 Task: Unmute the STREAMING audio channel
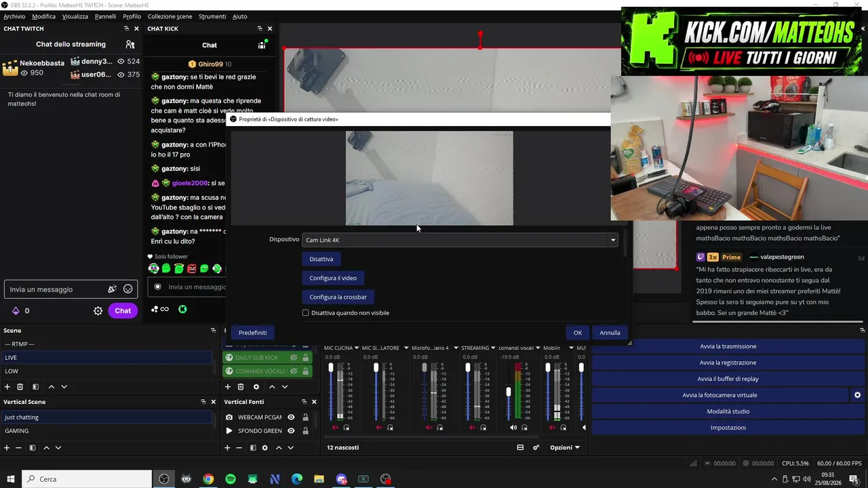pos(472,428)
